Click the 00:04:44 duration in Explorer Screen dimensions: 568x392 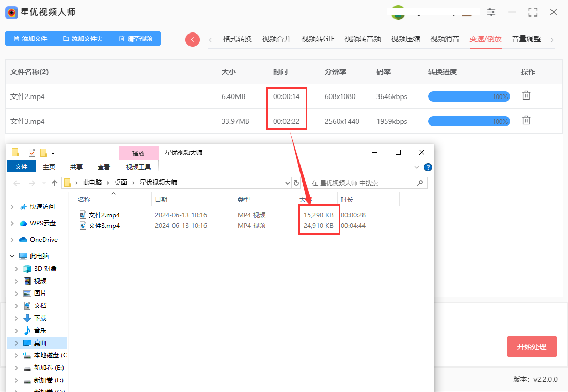[353, 226]
